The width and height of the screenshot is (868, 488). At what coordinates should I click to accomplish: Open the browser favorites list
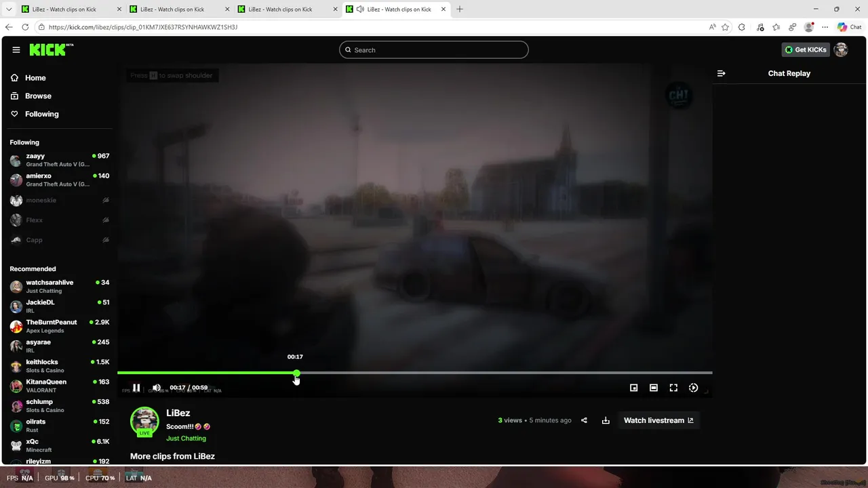(776, 27)
